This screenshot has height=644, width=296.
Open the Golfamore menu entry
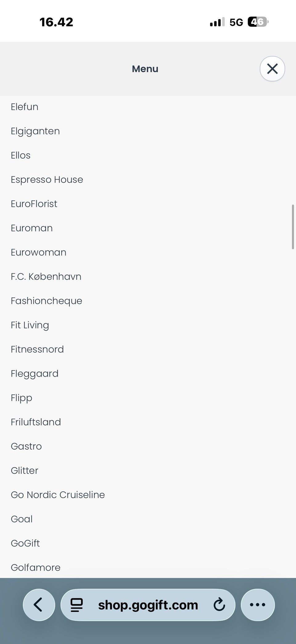pos(35,567)
